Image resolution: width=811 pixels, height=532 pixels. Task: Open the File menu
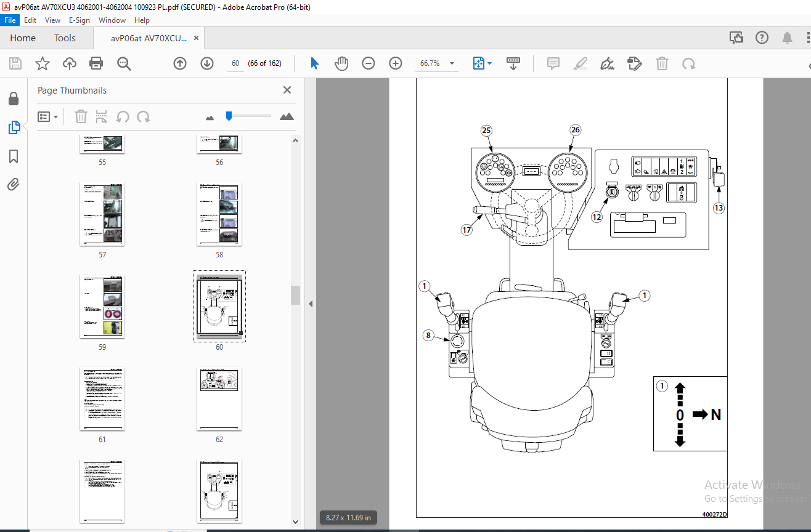(10, 20)
